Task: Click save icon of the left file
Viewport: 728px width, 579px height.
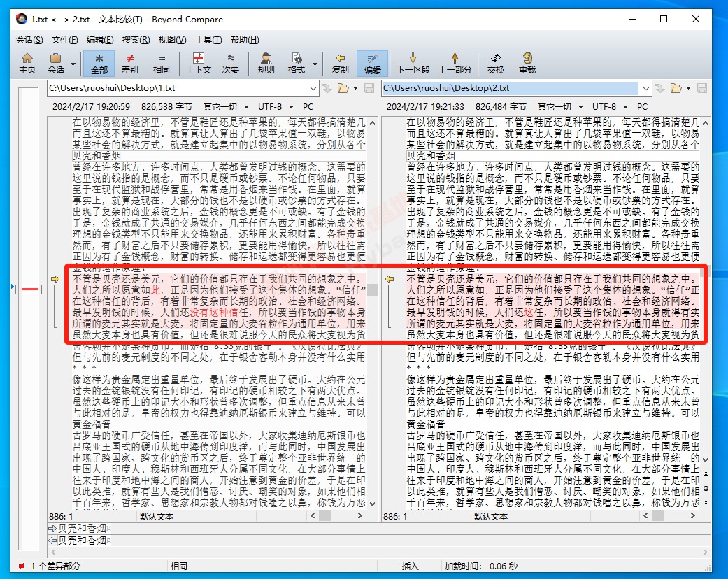Action: [369, 88]
